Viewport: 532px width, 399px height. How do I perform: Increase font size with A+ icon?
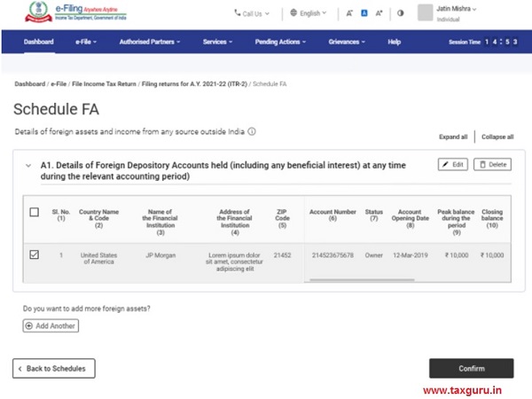point(379,13)
